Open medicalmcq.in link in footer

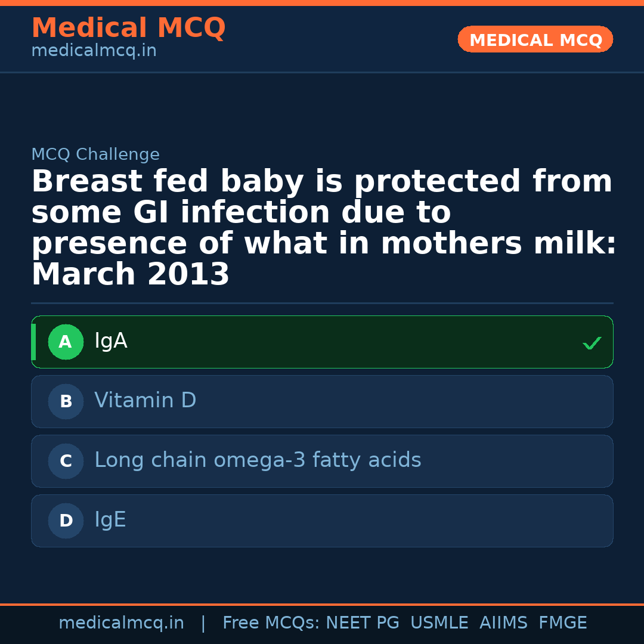click(x=121, y=623)
